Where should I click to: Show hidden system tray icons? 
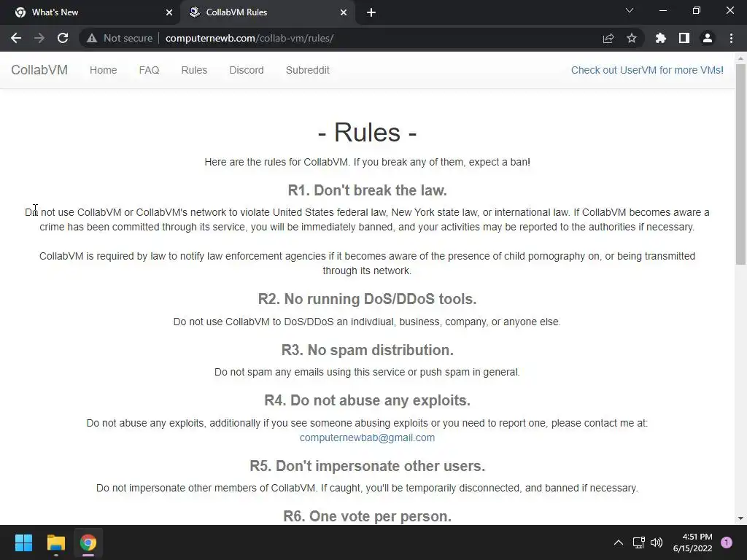tap(619, 542)
